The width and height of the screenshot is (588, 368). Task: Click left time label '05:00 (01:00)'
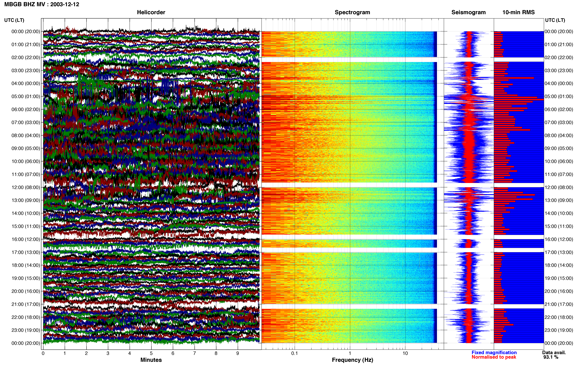(x=26, y=96)
